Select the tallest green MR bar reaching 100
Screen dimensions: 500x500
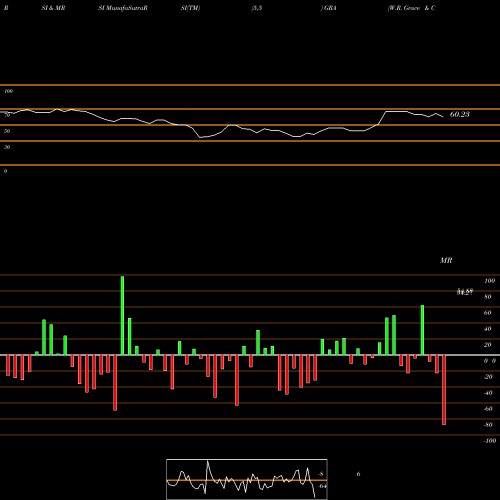tap(122, 315)
